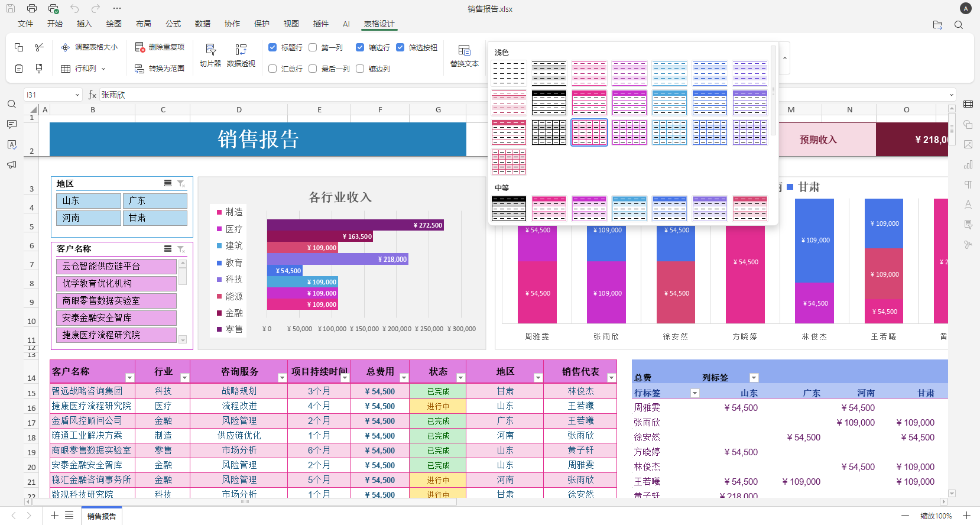Click the 数据透视 pivot table icon

(x=241, y=55)
